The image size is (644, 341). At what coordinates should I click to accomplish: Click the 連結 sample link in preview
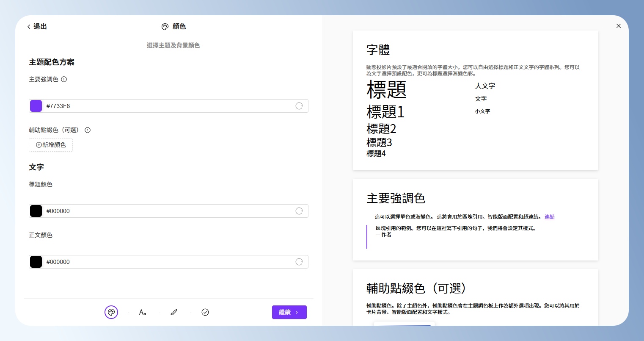[x=549, y=217]
